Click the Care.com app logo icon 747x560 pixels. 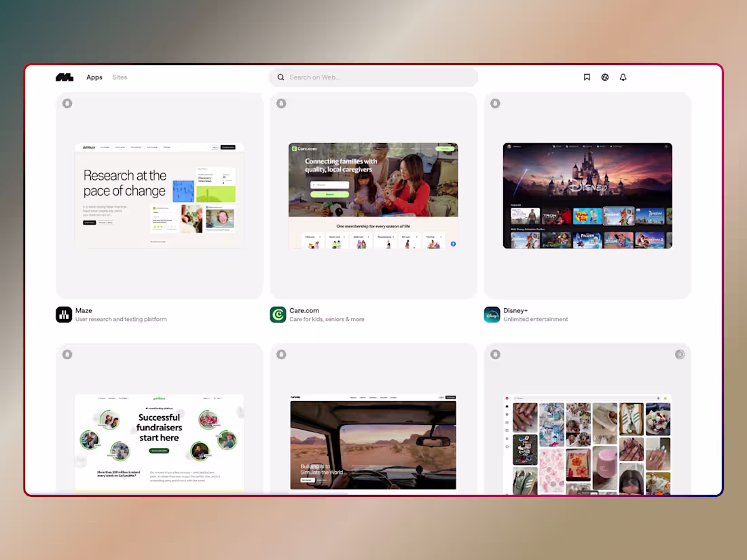278,315
